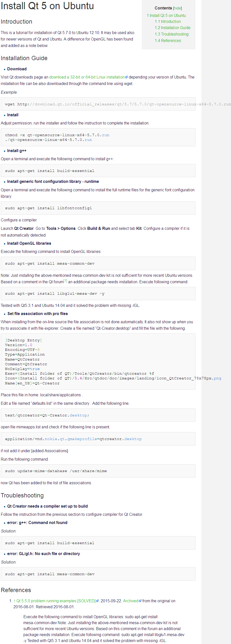This screenshot has height=644, width=231.
Task: Open the 32-bit or 64-bit Linux installation link
Action: point(87,77)
